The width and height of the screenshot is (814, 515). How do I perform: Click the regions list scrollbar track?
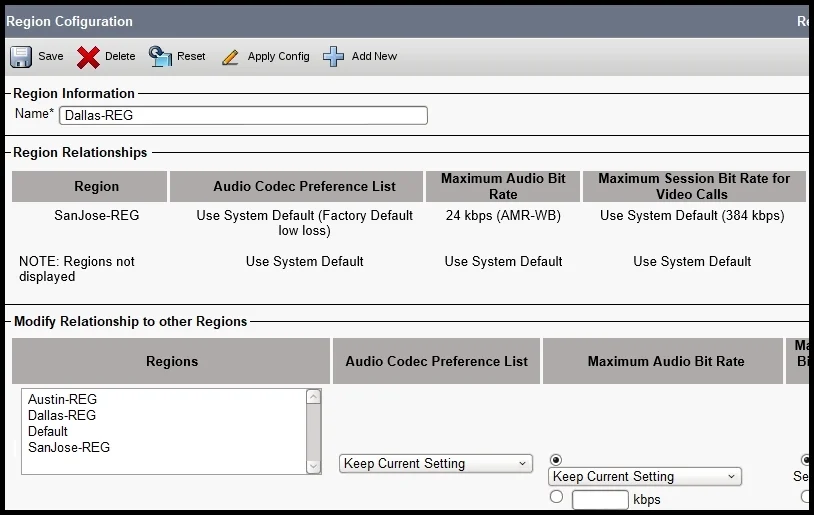point(314,432)
